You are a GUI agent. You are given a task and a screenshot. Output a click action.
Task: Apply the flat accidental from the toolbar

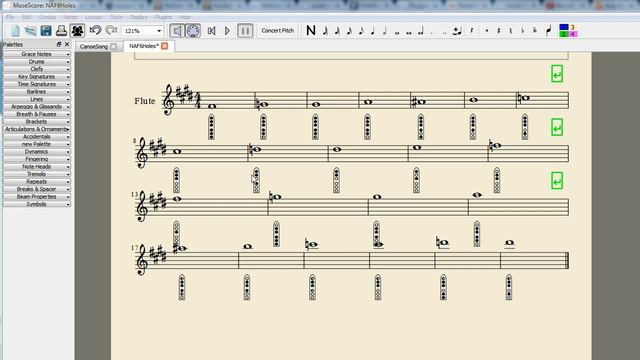(x=523, y=30)
